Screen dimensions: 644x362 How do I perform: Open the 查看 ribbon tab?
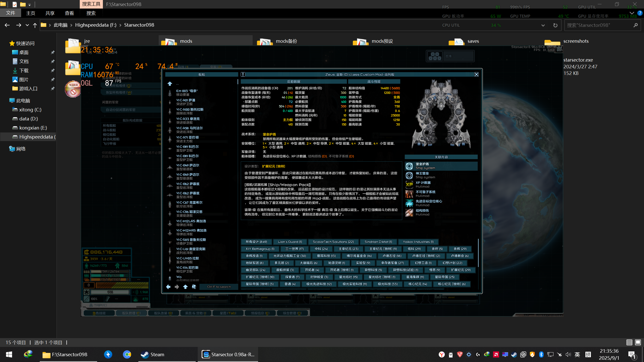69,13
